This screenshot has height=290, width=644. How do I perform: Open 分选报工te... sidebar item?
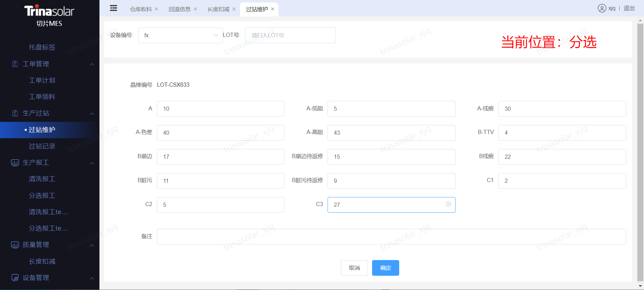coord(48,228)
